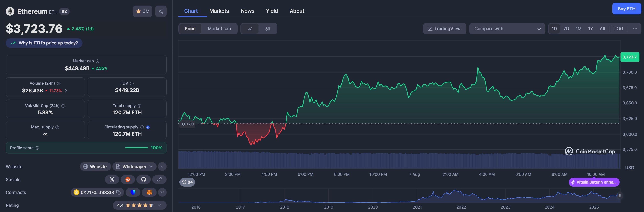
Task: Switch to the Markets tab
Action: click(219, 11)
